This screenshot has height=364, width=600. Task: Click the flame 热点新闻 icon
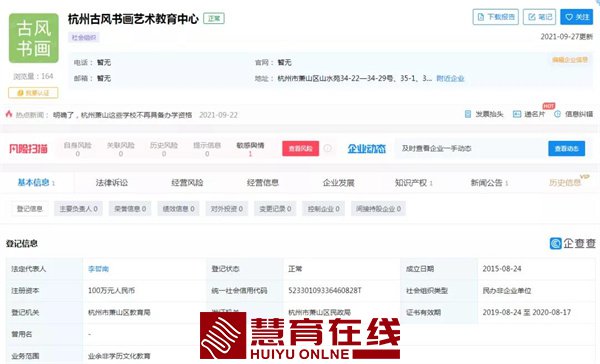point(9,114)
